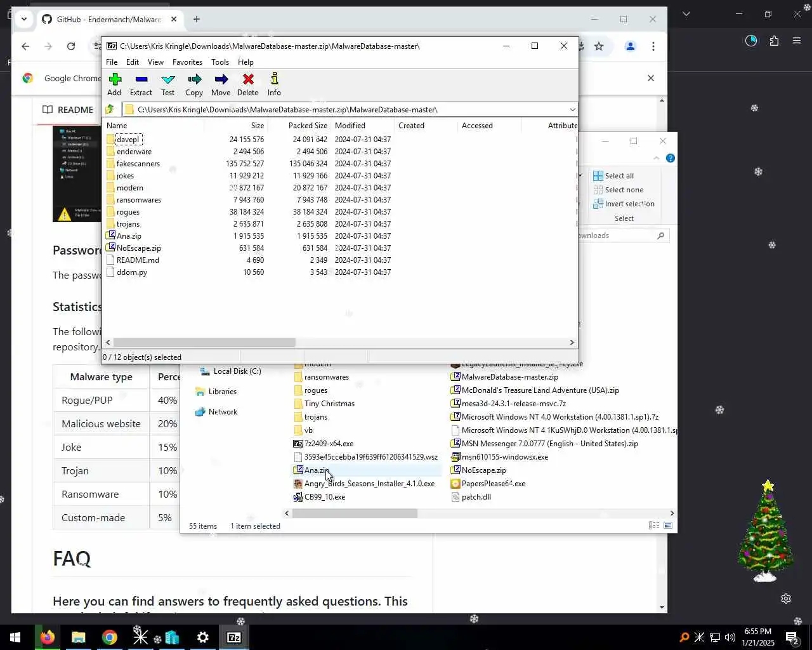The width and height of the screenshot is (812, 650).
Task: Select MalwareDatabase-master.zip in Explorer
Action: click(x=504, y=377)
